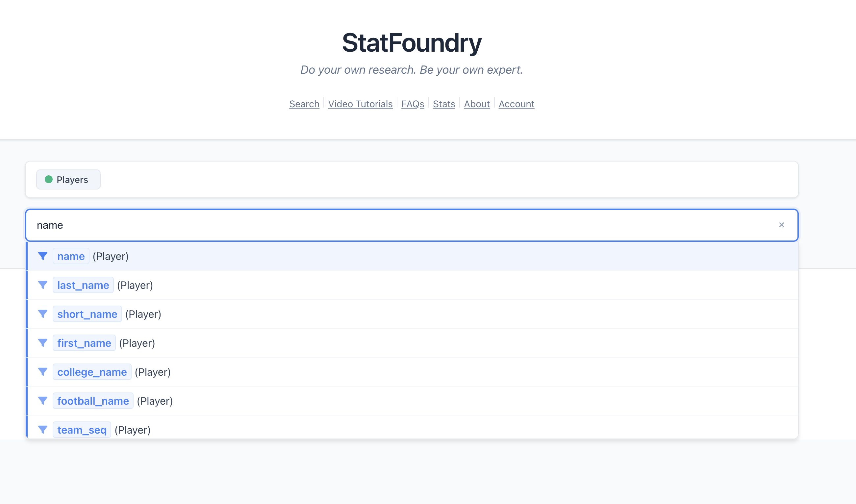Visit the About page

pyautogui.click(x=477, y=104)
